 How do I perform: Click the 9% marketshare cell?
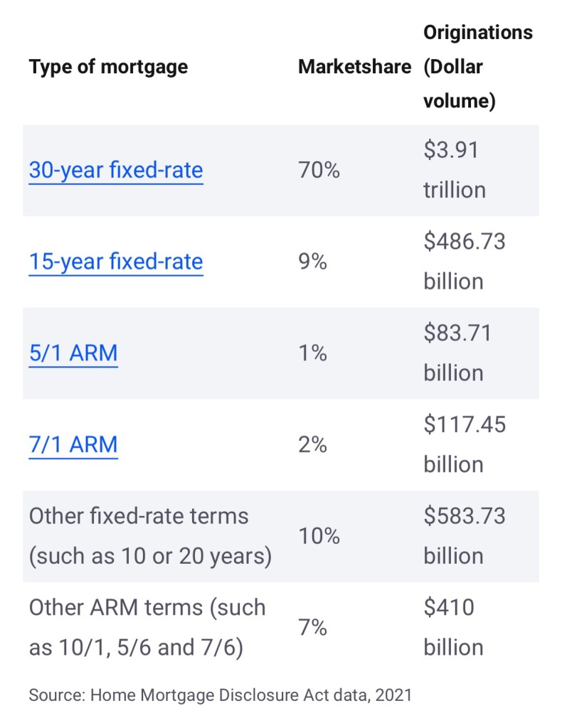point(312,262)
